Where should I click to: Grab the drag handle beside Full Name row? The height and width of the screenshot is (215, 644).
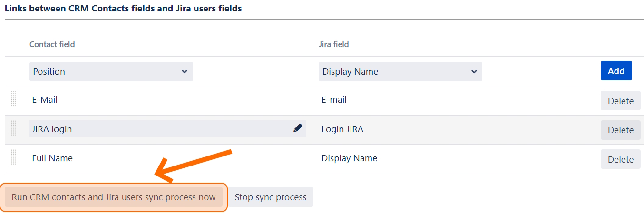[x=14, y=157]
